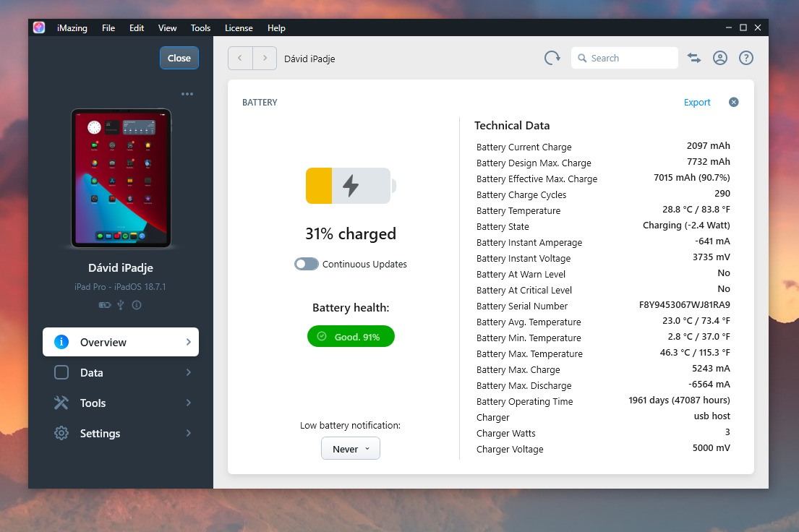Click the Battery Temperature label
799x532 pixels.
coord(518,210)
